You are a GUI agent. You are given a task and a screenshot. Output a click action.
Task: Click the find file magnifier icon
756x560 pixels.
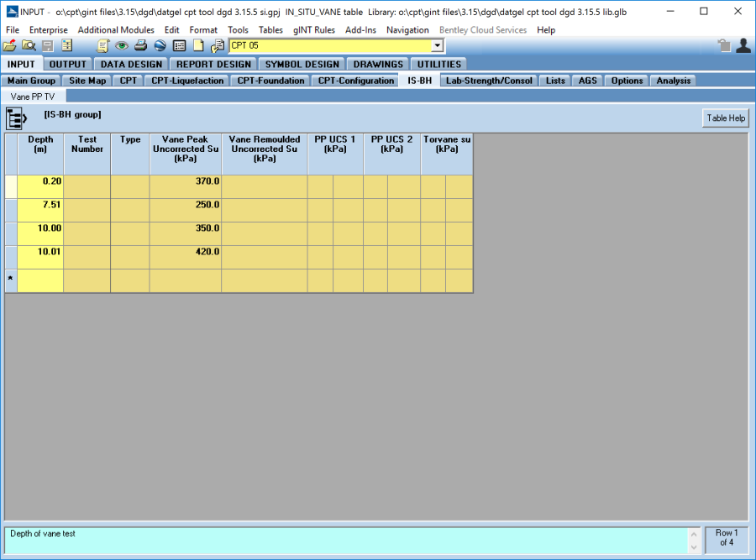(29, 46)
